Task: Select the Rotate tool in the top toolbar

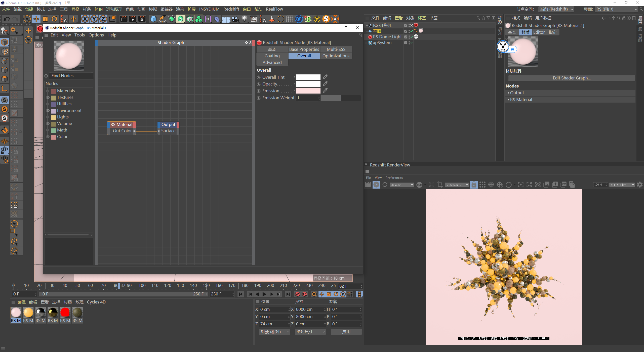Action: point(54,19)
